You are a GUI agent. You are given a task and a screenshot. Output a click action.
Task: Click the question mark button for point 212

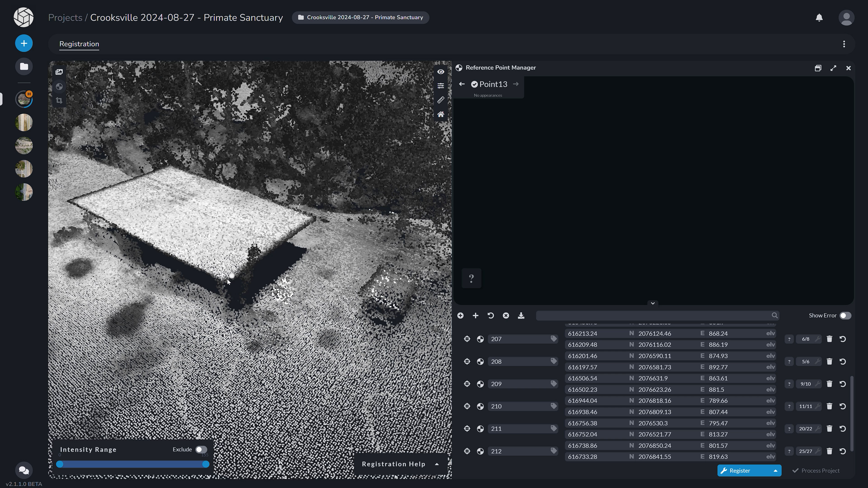click(x=789, y=451)
